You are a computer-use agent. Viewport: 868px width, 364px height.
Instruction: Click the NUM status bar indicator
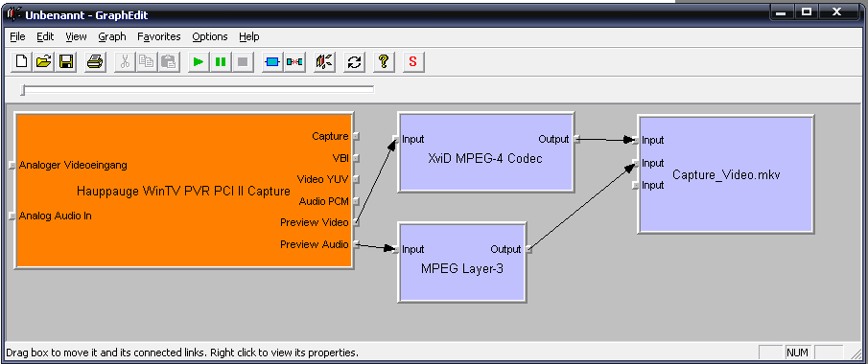coord(797,353)
